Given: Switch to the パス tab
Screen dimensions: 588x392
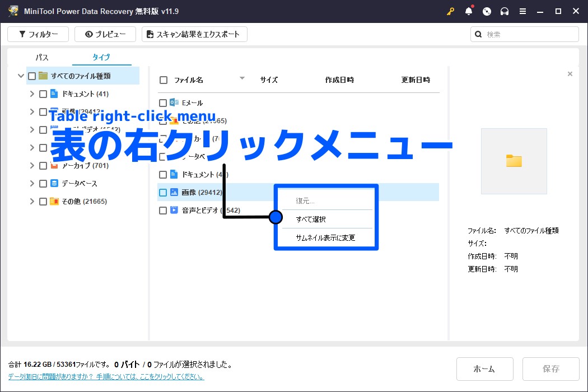Looking at the screenshot, I should point(41,57).
